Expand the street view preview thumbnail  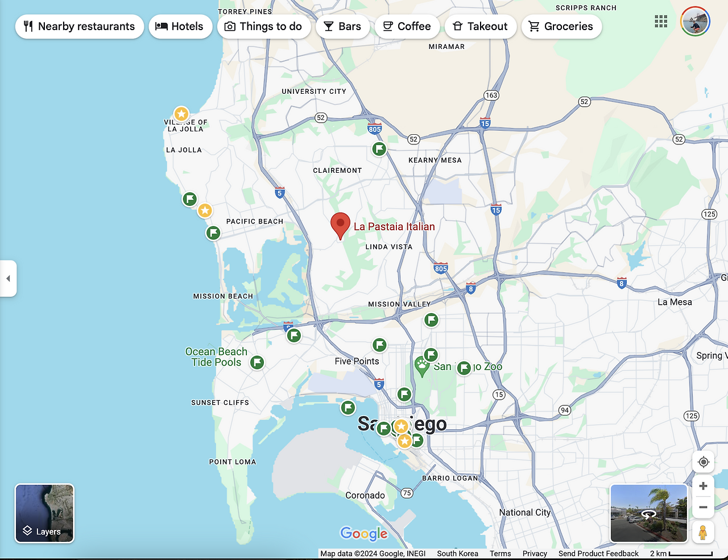pos(649,513)
